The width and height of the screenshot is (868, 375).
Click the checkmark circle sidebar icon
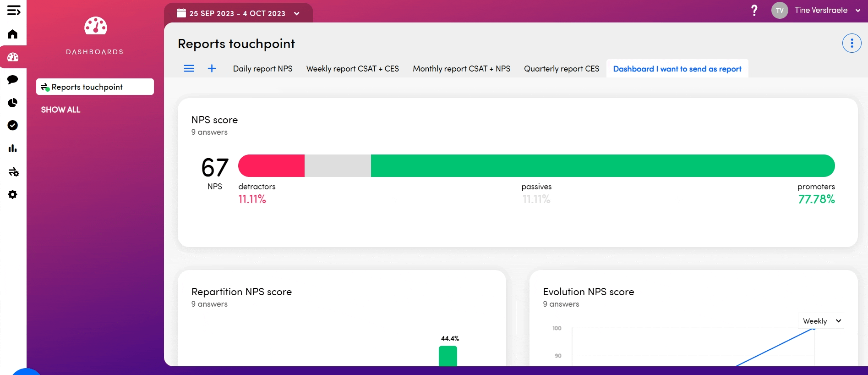13,126
